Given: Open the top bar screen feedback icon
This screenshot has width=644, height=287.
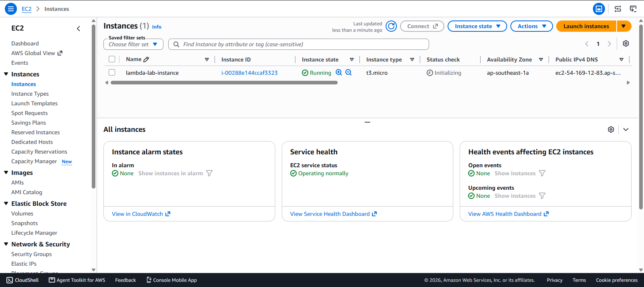Looking at the screenshot, I should tap(633, 9).
